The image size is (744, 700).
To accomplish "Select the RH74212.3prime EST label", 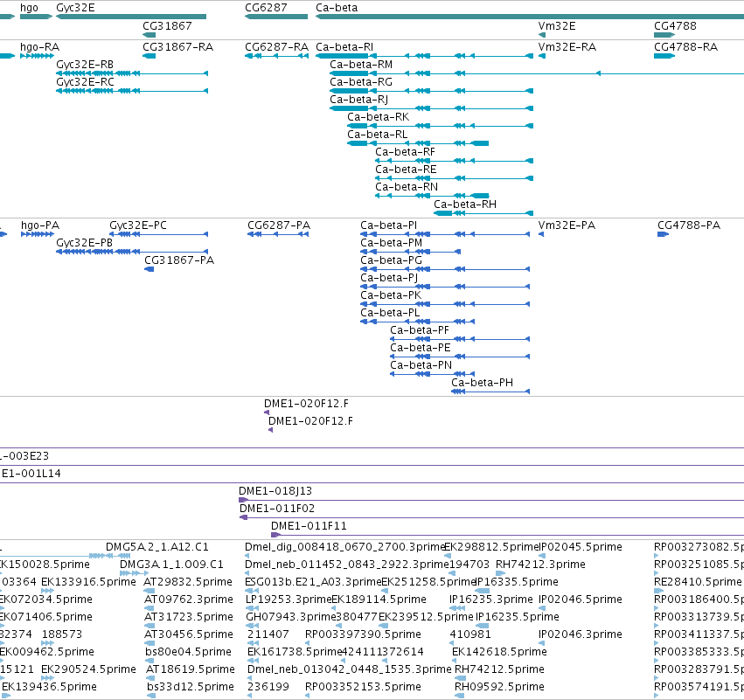I will click(540, 565).
